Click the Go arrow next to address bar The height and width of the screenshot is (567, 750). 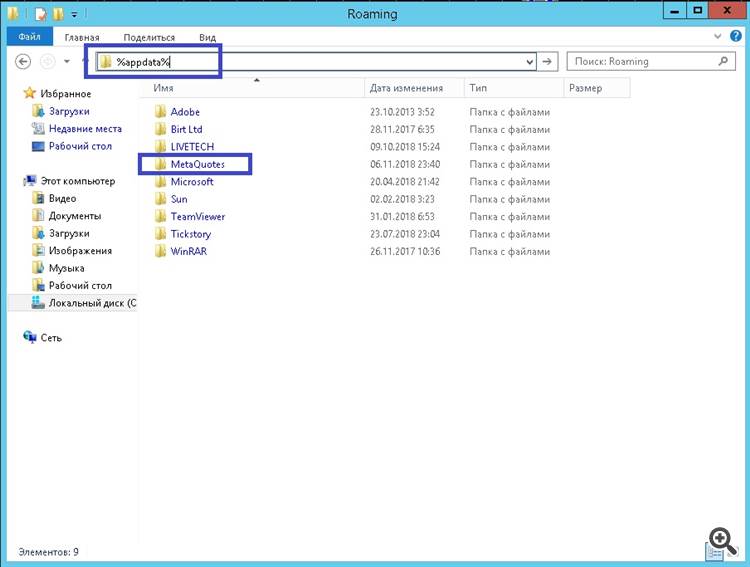tap(547, 62)
